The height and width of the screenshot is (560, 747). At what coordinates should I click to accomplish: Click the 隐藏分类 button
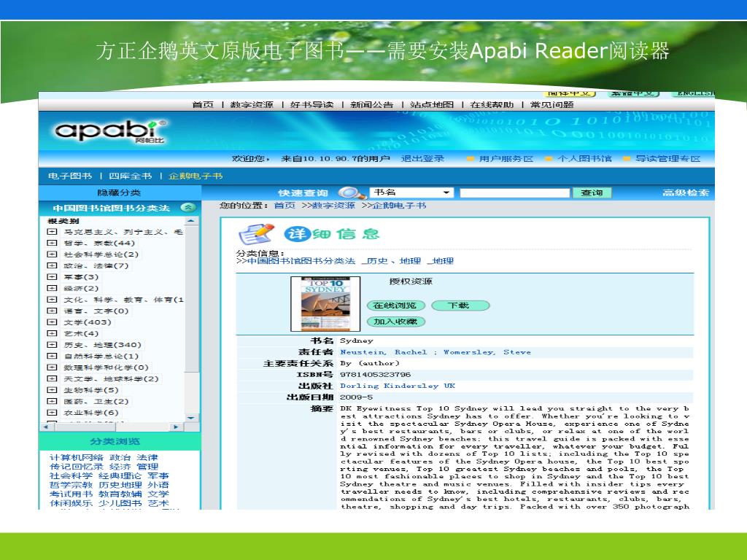coord(119,192)
